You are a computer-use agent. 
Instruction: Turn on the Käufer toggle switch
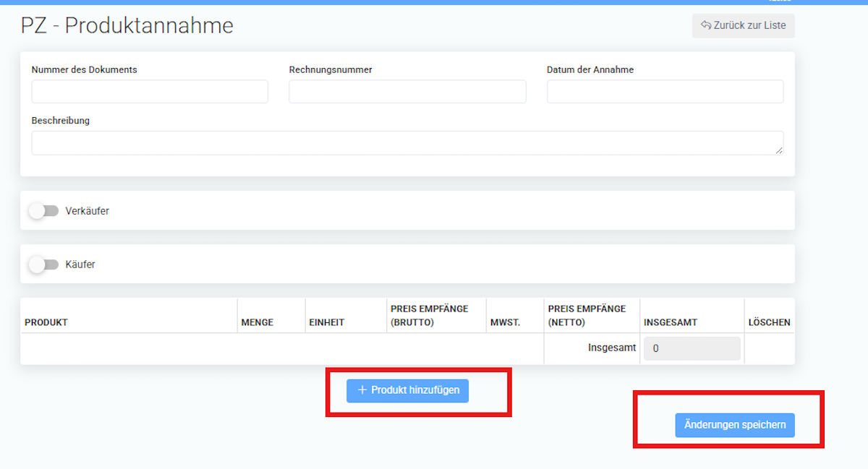coord(43,264)
